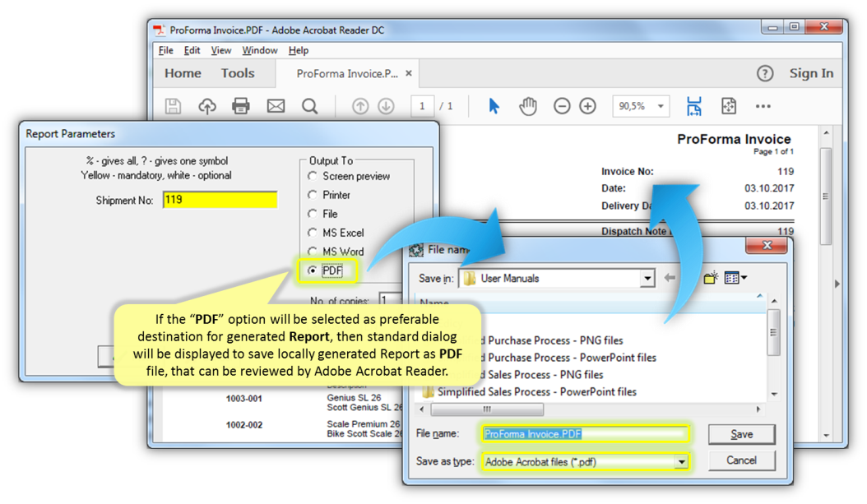The image size is (867, 504).
Task: Select Simplified Sales Process - PowerPoint files folder
Action: point(529,392)
